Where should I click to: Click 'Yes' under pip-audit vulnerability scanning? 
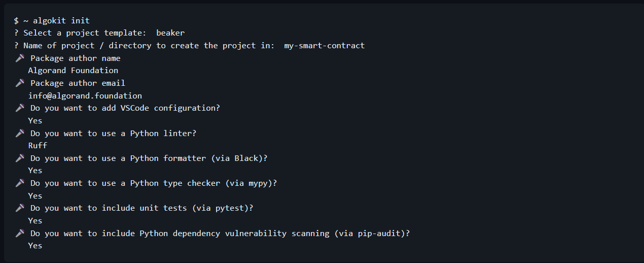(35, 245)
